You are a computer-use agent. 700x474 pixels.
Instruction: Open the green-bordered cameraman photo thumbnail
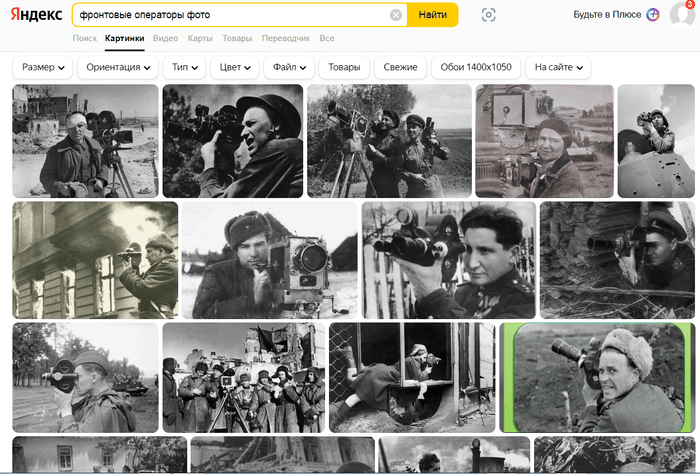click(597, 377)
